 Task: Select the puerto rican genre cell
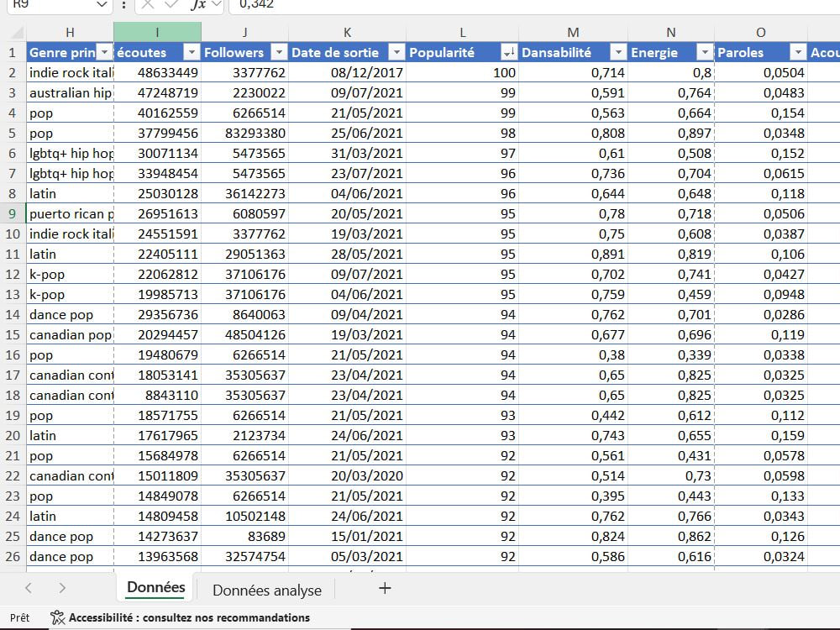pos(70,213)
